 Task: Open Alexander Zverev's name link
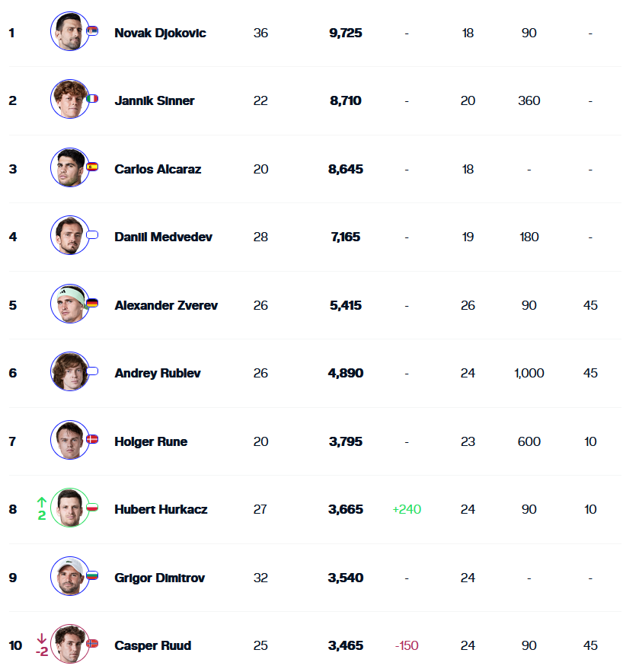click(166, 305)
